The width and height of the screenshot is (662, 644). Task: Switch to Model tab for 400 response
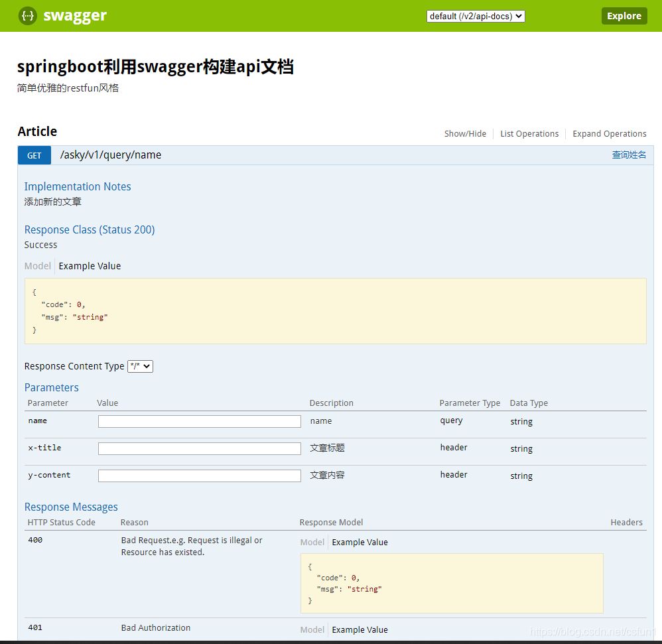(x=312, y=543)
